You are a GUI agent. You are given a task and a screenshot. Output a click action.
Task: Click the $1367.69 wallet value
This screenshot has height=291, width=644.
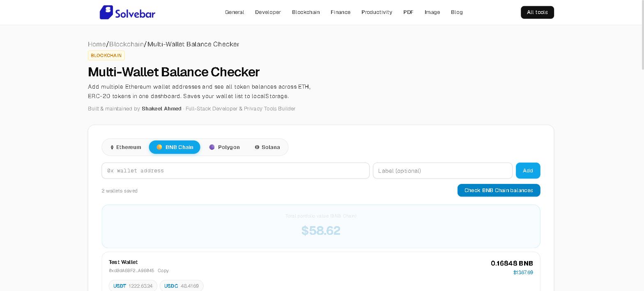523,273
